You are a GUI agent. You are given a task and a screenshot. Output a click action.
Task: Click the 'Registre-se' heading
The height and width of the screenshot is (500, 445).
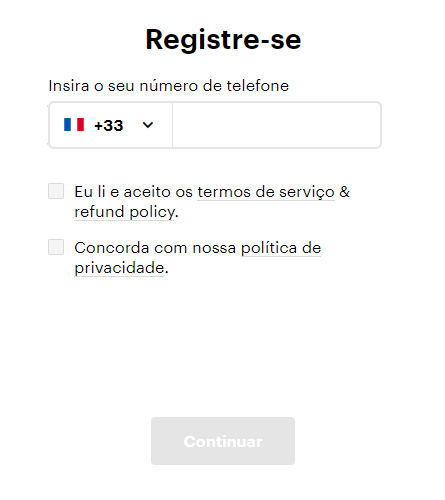click(223, 40)
